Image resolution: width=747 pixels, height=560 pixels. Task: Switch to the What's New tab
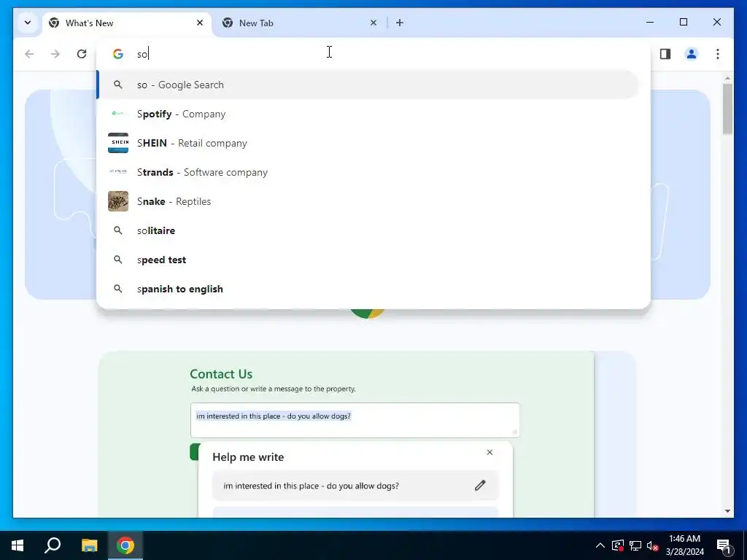127,23
